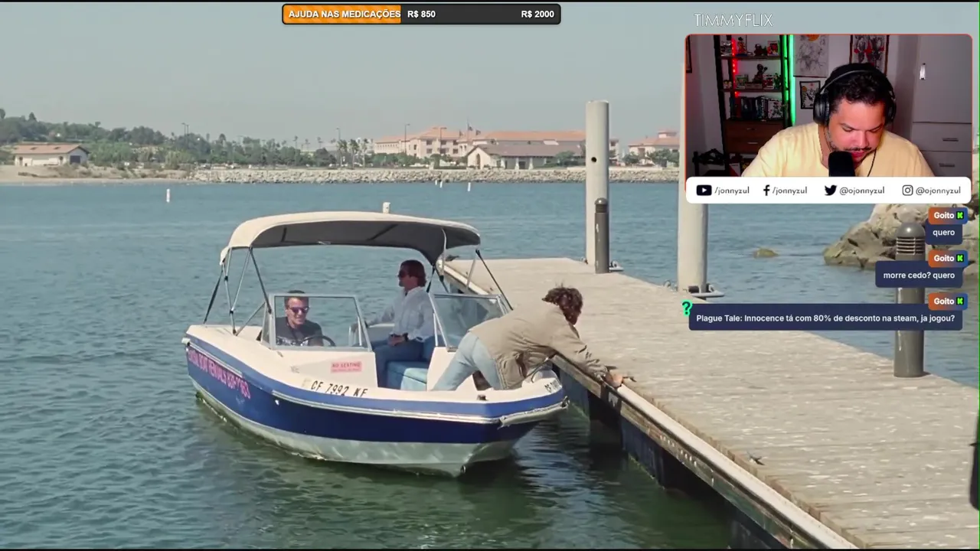Click the green badge beside Goito above 'quero'
This screenshot has height=551, width=980.
[x=960, y=216]
